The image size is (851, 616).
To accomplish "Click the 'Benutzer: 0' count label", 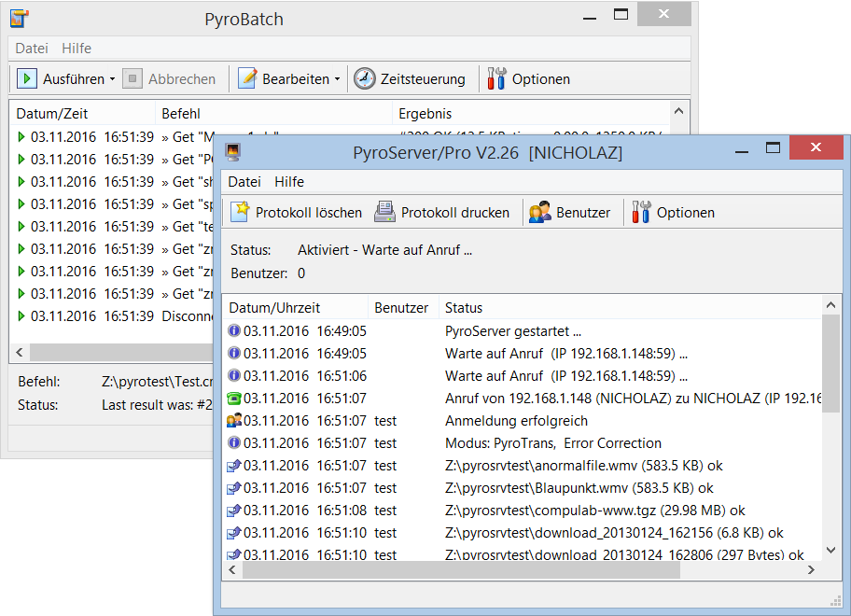I will point(268,273).
